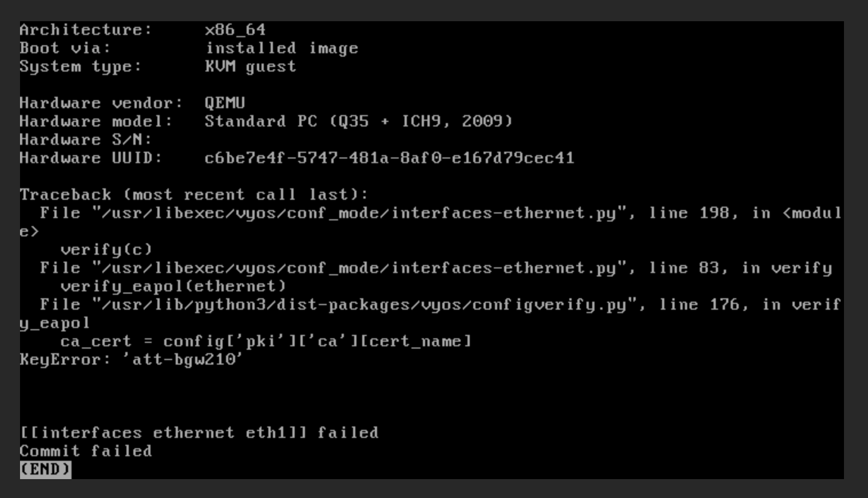Click the 'Commit failed' message

pyautogui.click(x=86, y=452)
